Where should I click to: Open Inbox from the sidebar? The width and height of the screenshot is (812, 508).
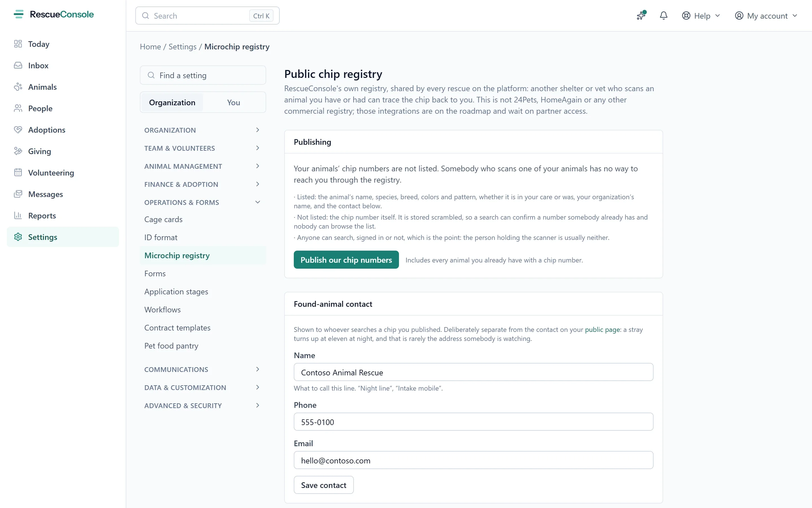[x=63, y=65]
